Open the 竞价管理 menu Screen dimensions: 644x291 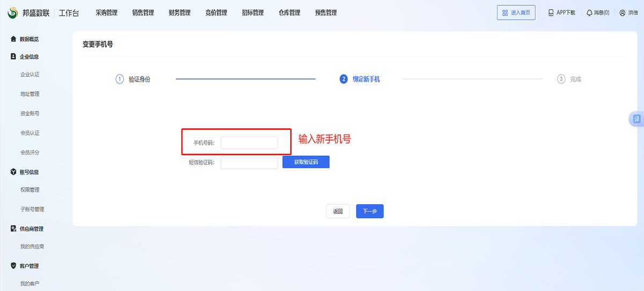(x=216, y=13)
